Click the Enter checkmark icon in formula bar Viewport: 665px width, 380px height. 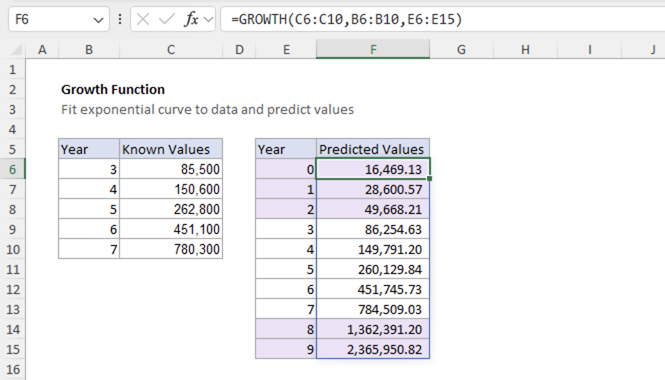click(x=166, y=19)
